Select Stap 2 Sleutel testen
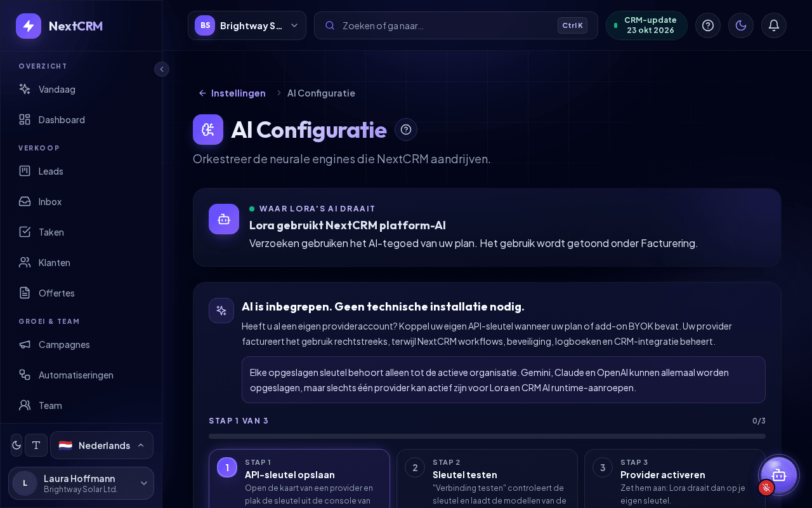Viewport: 812px width, 508px height. 487,479
